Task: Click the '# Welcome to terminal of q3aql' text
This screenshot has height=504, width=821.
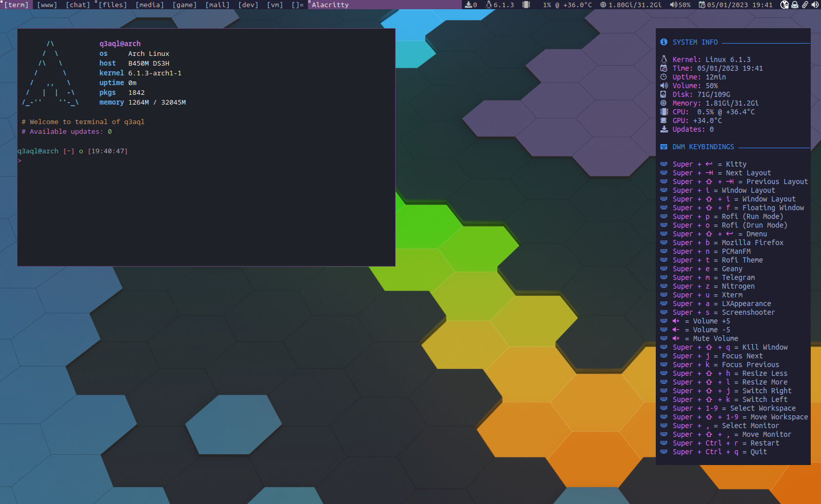Action: [x=83, y=122]
